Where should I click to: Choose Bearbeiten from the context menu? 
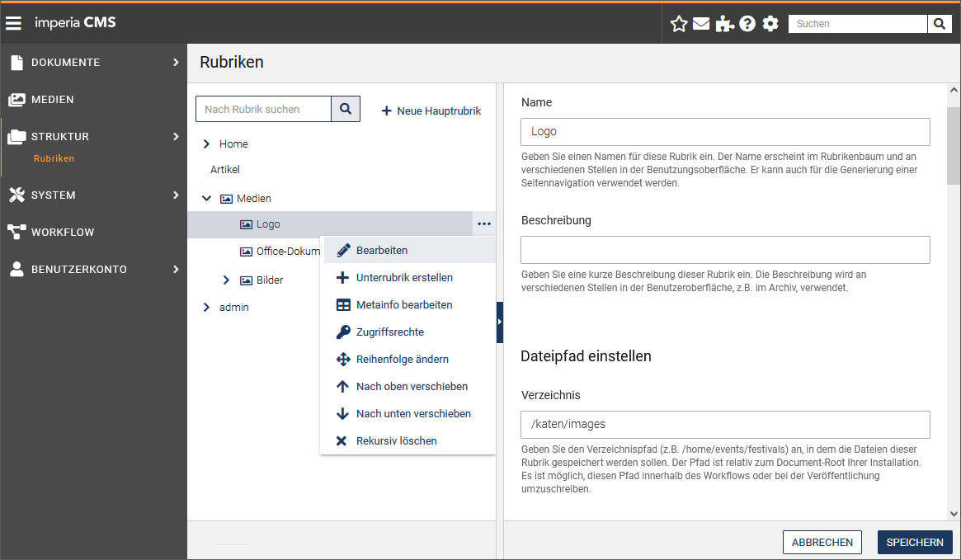pos(409,251)
